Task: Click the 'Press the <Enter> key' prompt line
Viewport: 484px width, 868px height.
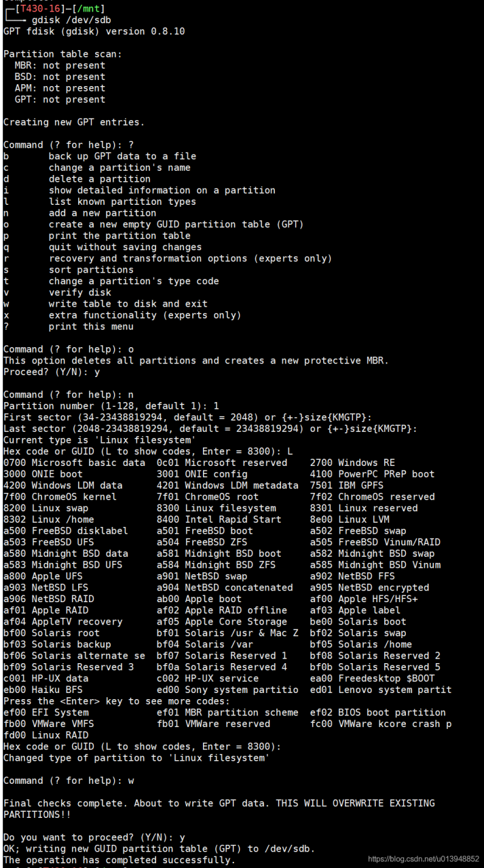Action: point(116,701)
